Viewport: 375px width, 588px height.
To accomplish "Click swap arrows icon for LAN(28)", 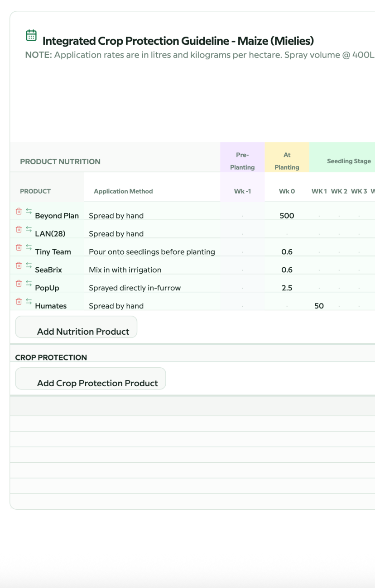I will tap(29, 229).
